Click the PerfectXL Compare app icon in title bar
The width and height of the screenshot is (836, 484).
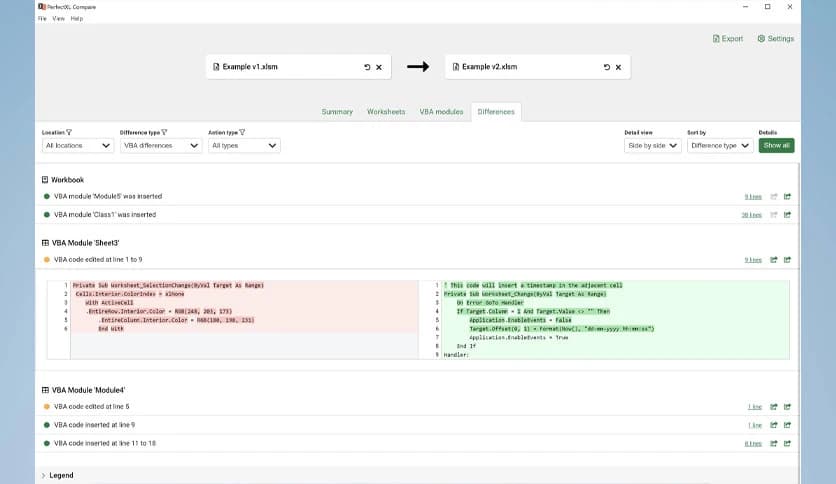[x=42, y=7]
